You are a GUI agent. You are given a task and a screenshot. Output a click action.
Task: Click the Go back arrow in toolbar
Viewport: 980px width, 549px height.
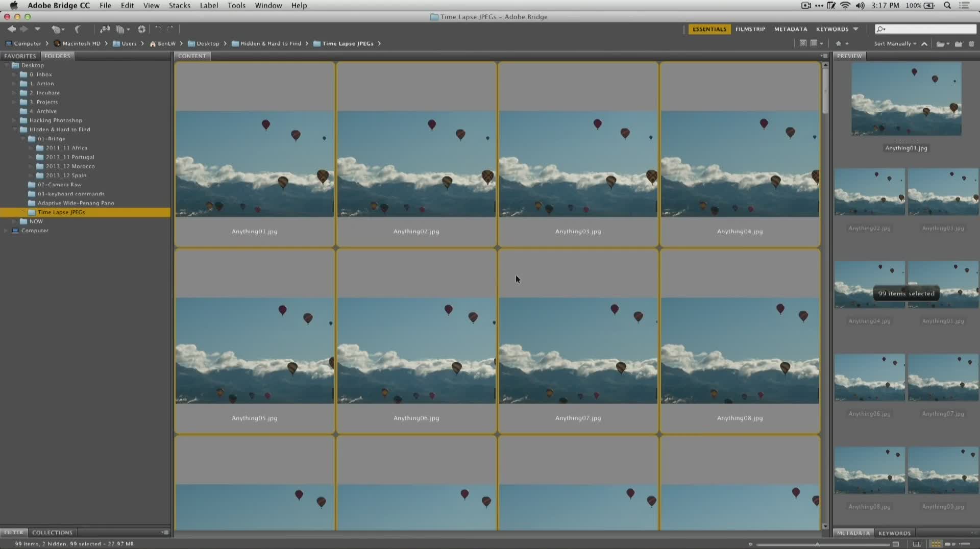pos(11,29)
